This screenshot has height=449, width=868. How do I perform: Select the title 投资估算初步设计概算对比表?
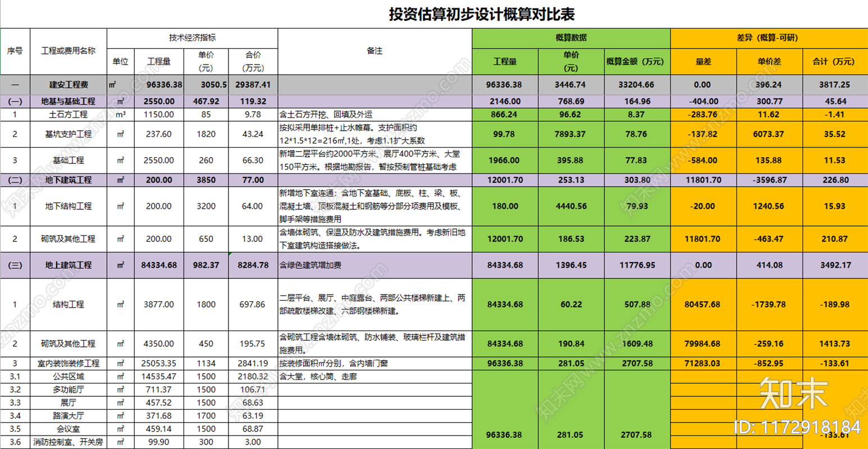tap(482, 14)
